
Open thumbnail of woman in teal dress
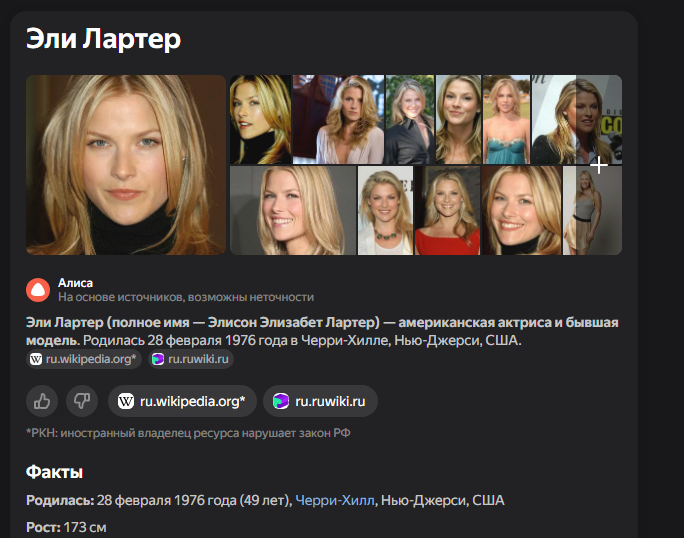coord(506,120)
